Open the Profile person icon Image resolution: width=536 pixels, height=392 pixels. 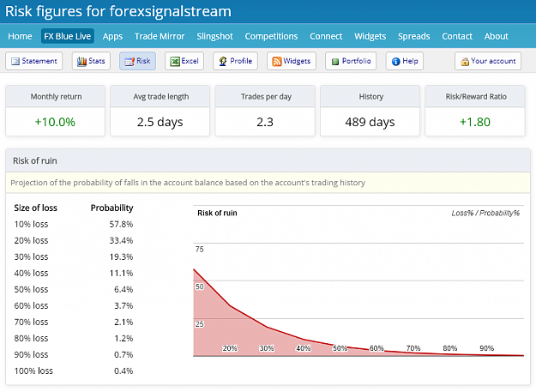point(223,61)
